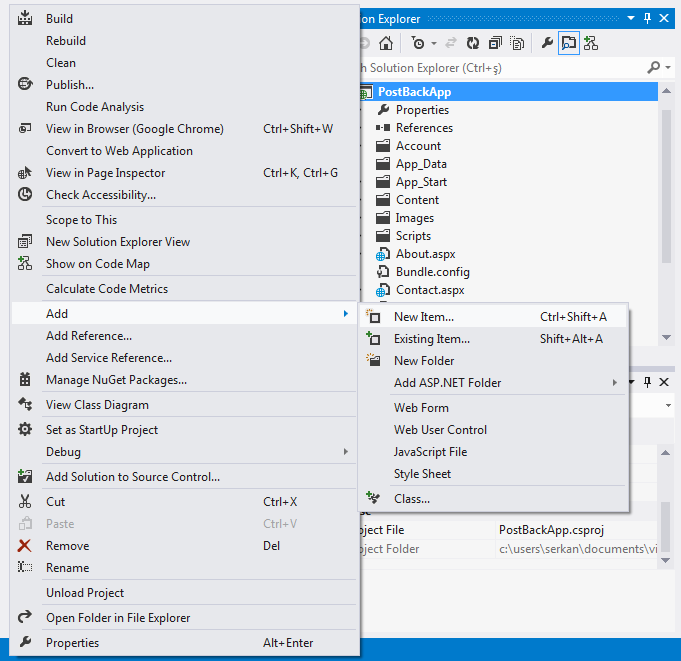Image resolution: width=681 pixels, height=661 pixels.
Task: Click the red X Remove icon
Action: [25, 545]
